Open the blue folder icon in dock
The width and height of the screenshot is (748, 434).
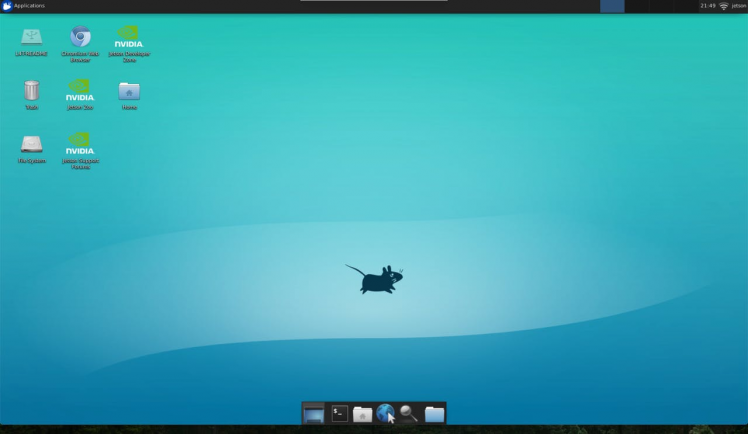tap(434, 414)
